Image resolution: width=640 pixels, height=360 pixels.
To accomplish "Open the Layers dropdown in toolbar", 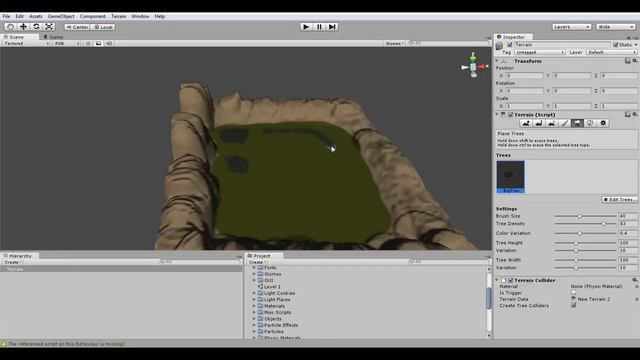I will pos(571,27).
